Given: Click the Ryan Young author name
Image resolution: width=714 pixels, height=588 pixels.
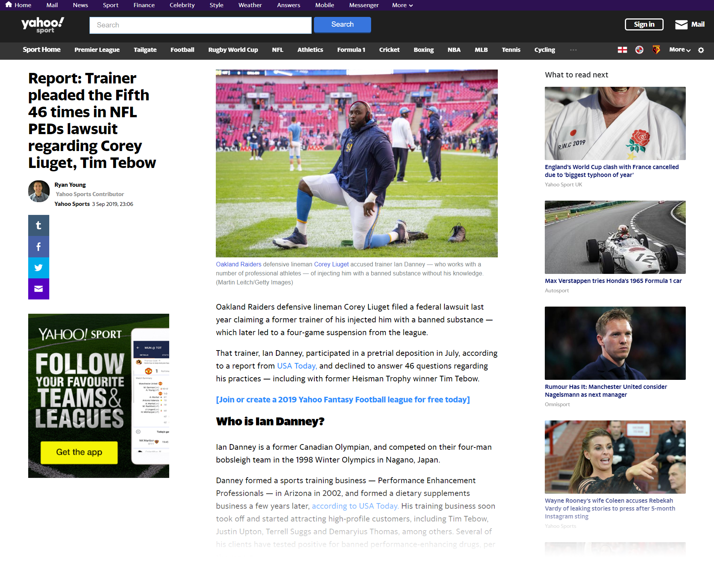Looking at the screenshot, I should [70, 185].
